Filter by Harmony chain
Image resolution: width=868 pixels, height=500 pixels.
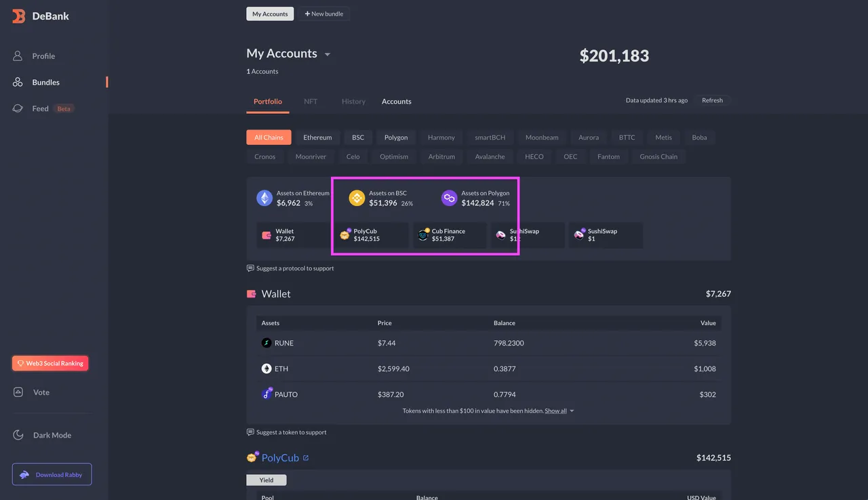tap(441, 138)
